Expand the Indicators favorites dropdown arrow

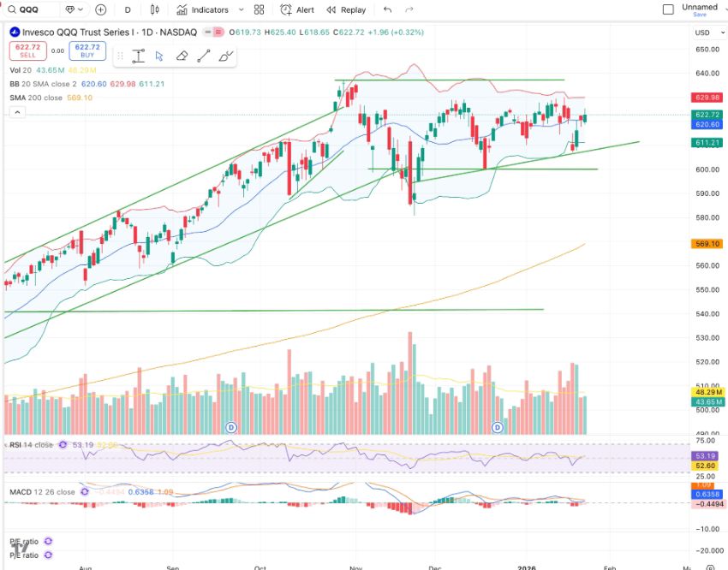(x=240, y=10)
